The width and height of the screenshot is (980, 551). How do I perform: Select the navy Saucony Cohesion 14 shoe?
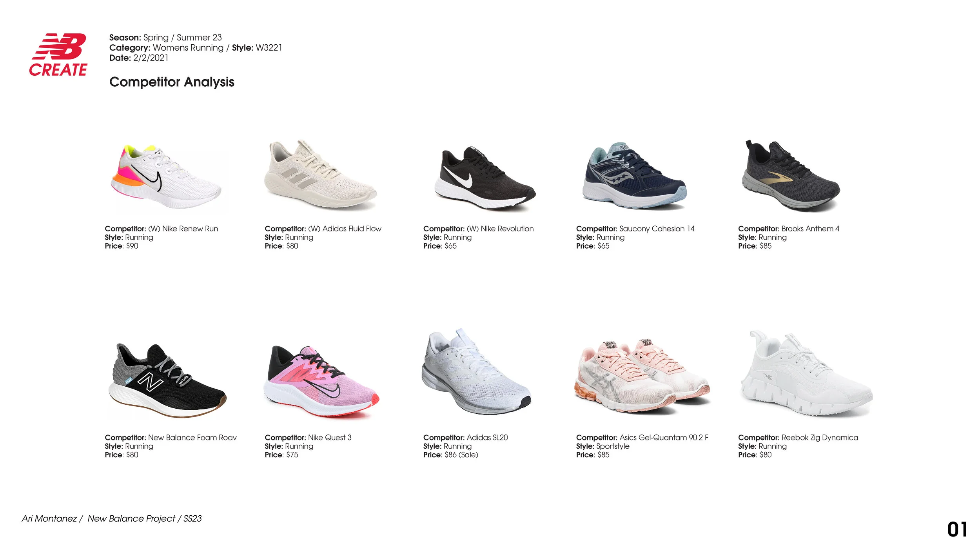click(634, 176)
